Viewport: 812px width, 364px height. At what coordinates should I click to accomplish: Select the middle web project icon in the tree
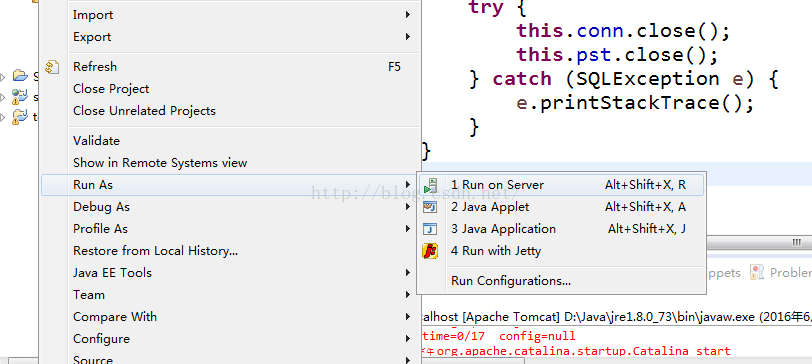[x=20, y=96]
